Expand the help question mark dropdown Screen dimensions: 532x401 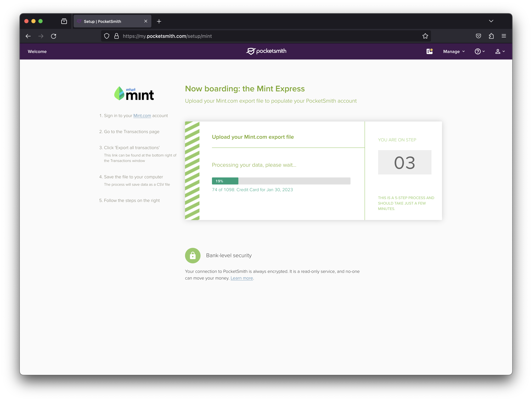point(480,51)
